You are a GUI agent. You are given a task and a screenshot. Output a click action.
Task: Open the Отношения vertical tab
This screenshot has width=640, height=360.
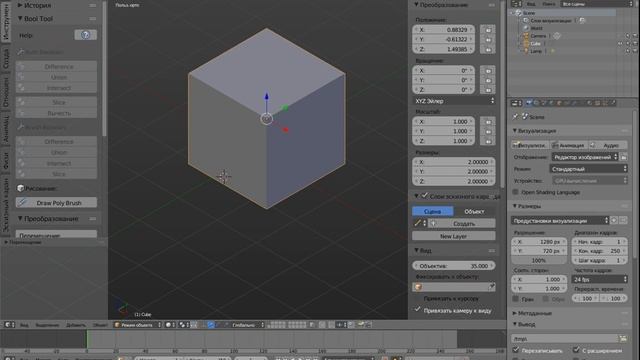point(6,92)
